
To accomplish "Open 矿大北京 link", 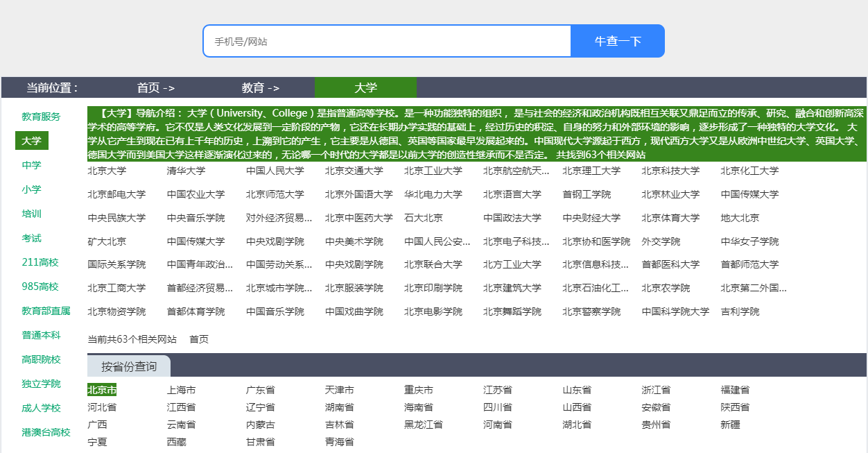I will point(107,241).
